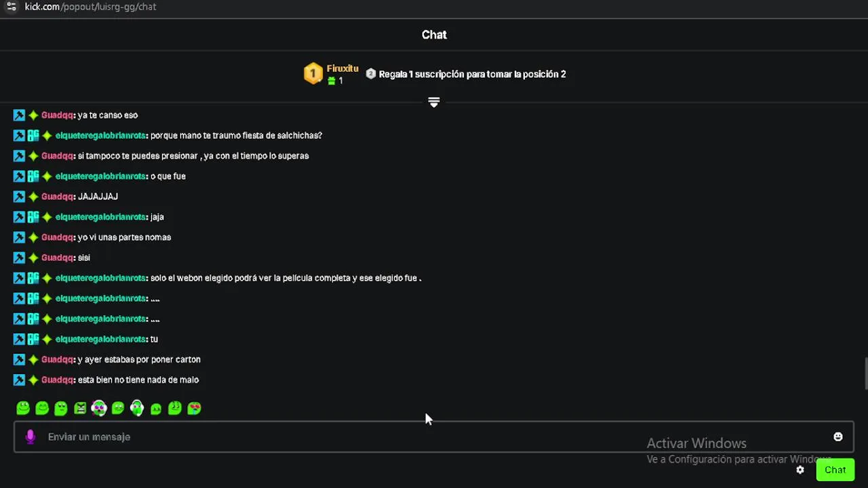Click username Guadqq on the 'JAJAJJAJ' message
868x488 pixels.
pos(57,197)
